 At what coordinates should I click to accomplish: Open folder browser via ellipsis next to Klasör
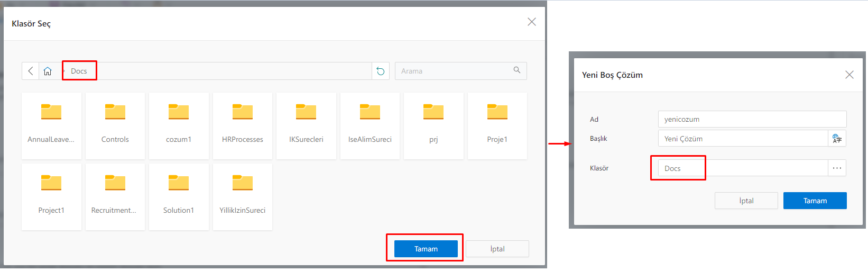pos(837,168)
